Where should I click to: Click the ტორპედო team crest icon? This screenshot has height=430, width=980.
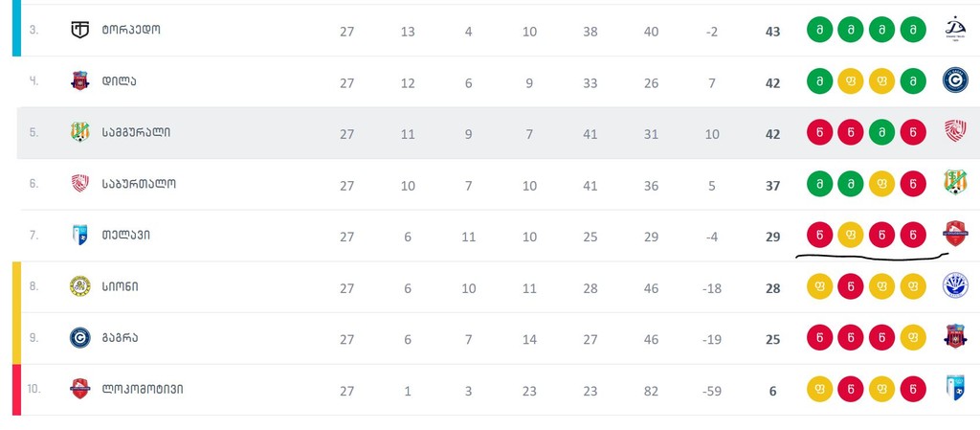click(x=80, y=30)
